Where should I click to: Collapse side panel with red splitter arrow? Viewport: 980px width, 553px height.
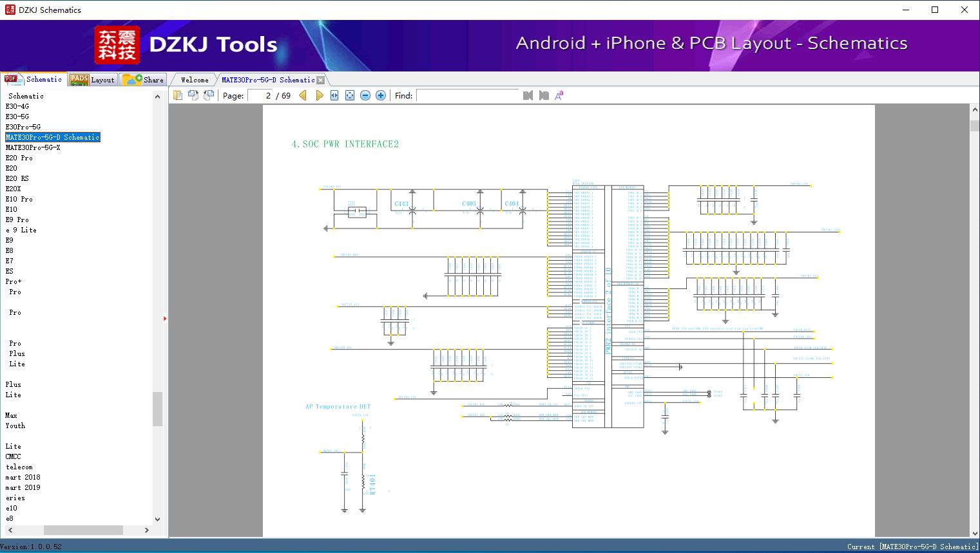point(165,319)
